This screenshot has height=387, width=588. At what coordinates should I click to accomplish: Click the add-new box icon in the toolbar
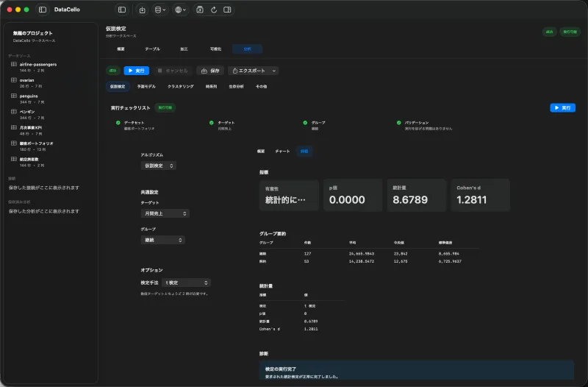[x=200, y=10]
